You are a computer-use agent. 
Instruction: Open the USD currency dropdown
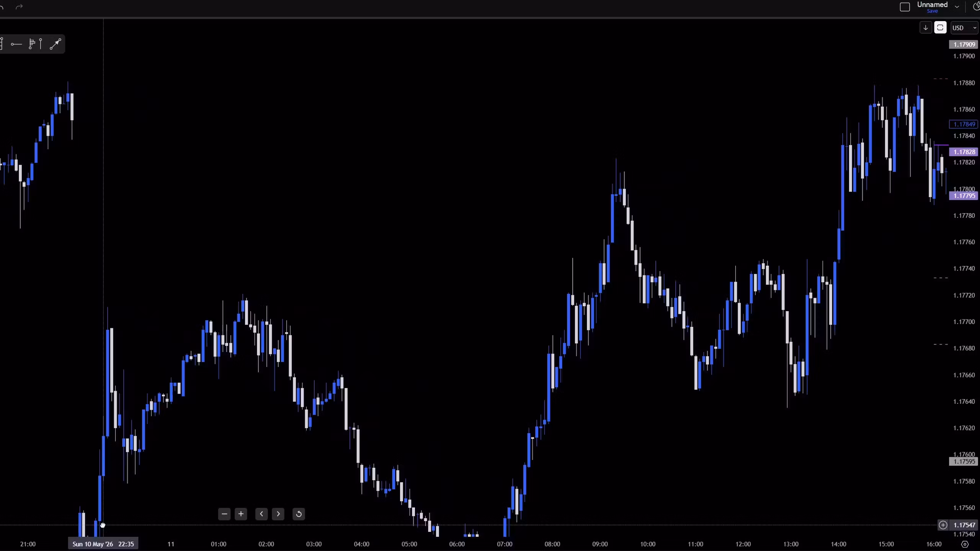[964, 28]
